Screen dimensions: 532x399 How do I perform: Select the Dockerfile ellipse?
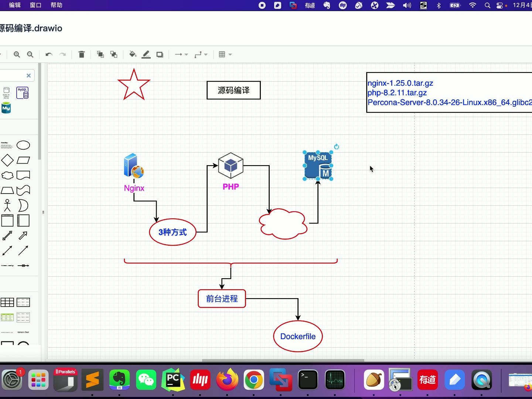298,336
